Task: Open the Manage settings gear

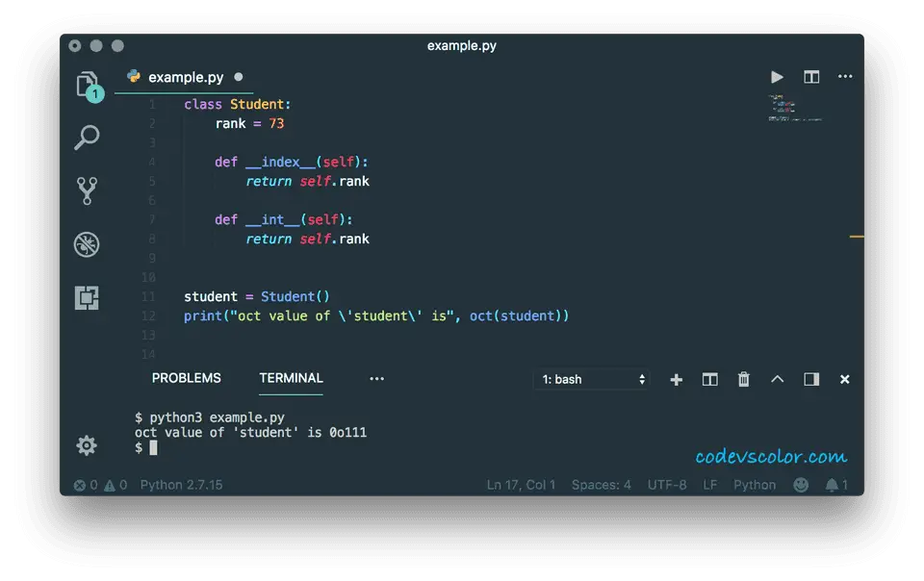Action: coord(87,445)
